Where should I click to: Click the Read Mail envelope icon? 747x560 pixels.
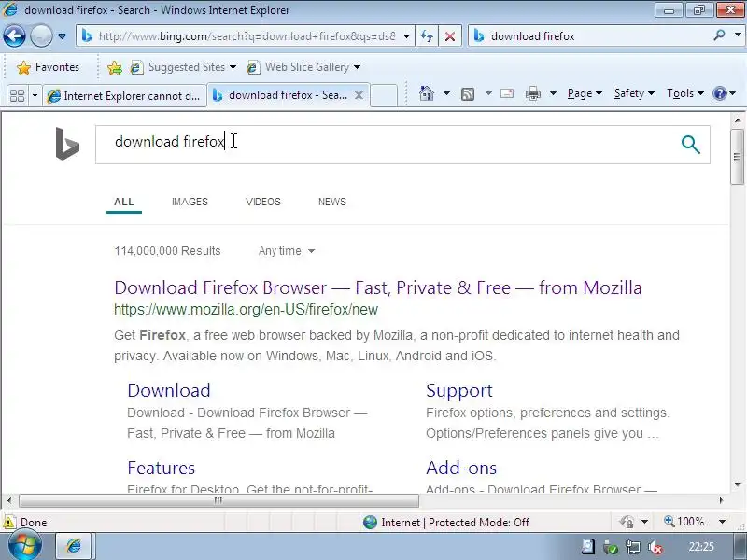pyautogui.click(x=507, y=93)
